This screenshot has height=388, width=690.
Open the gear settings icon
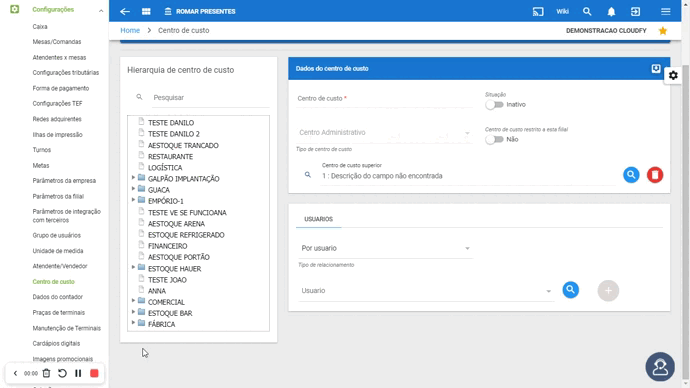(673, 76)
